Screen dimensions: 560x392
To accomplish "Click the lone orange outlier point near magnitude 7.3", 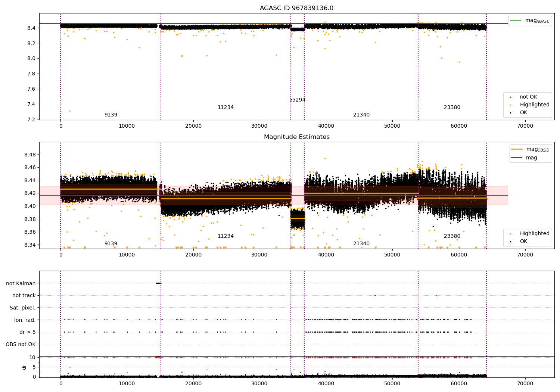I will 70,111.
